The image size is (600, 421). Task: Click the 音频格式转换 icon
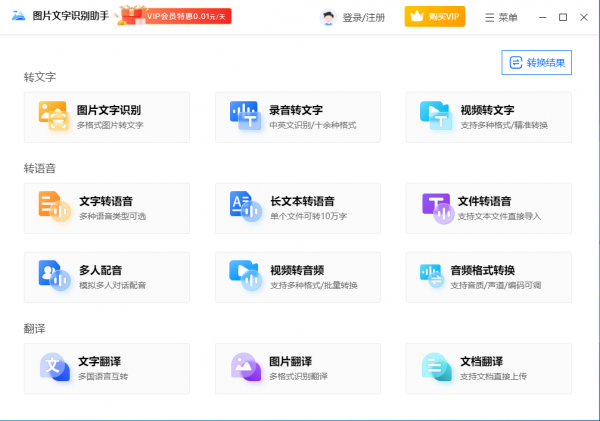[x=435, y=277]
